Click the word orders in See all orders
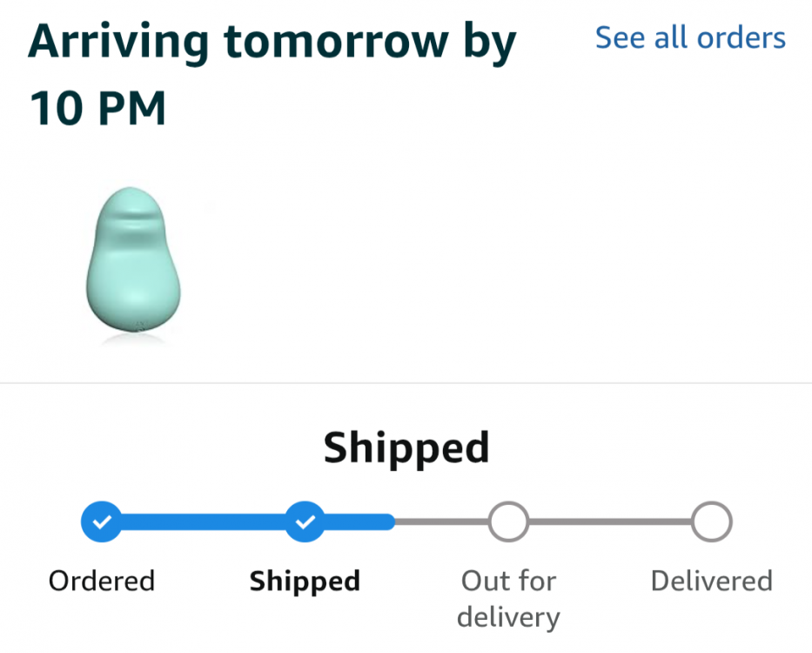 click(x=741, y=38)
